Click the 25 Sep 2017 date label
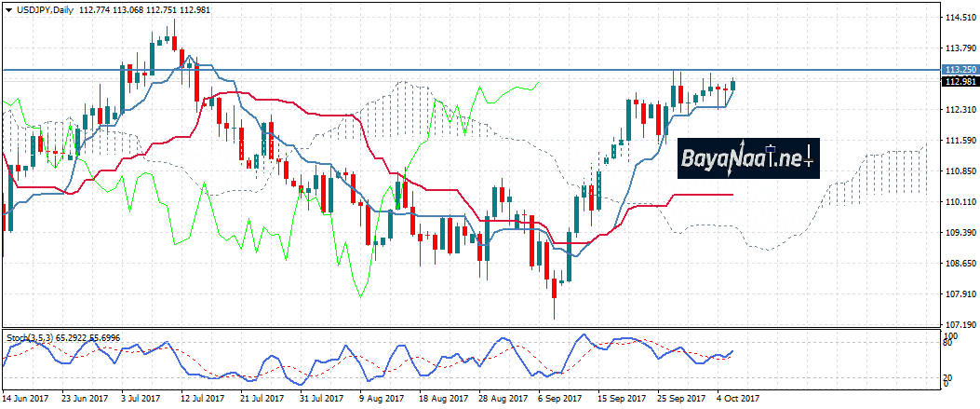Image resolution: width=980 pixels, height=409 pixels. click(678, 398)
